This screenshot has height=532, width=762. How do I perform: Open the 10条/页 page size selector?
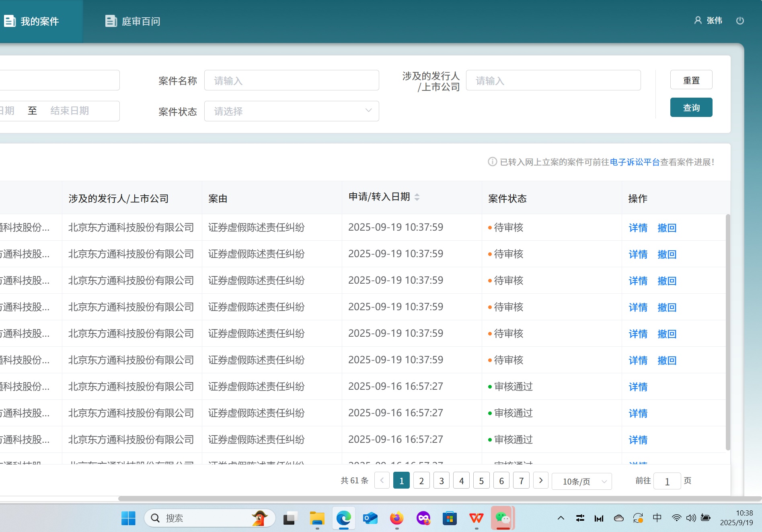click(581, 481)
